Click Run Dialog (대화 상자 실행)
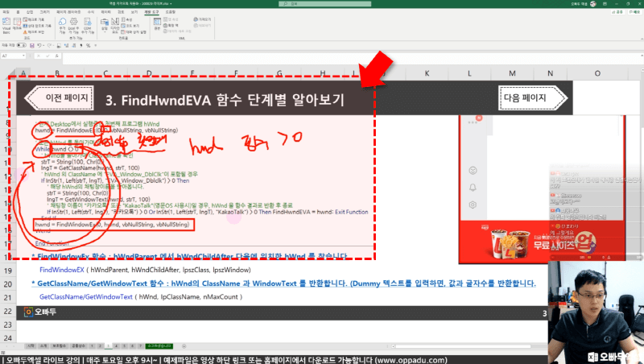The height and width of the screenshot is (364, 644). [134, 31]
